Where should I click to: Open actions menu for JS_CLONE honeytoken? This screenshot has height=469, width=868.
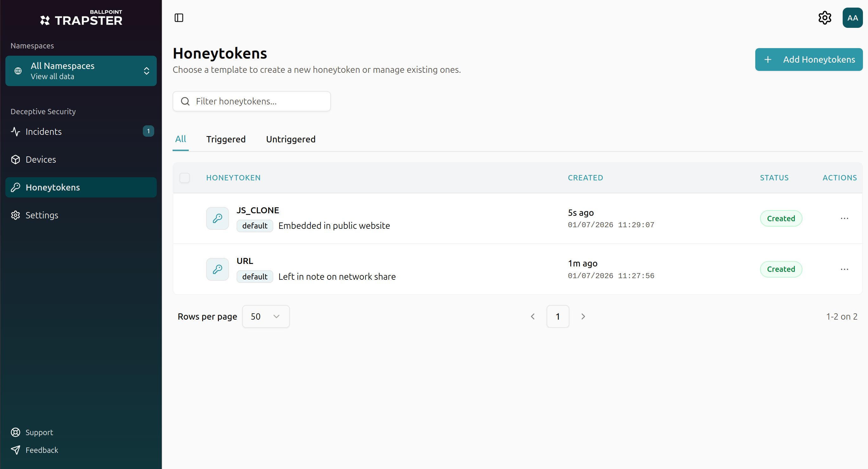pos(845,218)
